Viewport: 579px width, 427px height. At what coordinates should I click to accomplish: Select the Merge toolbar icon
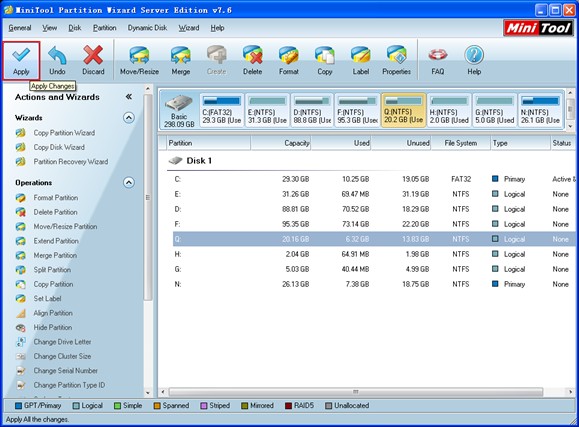coord(181,61)
